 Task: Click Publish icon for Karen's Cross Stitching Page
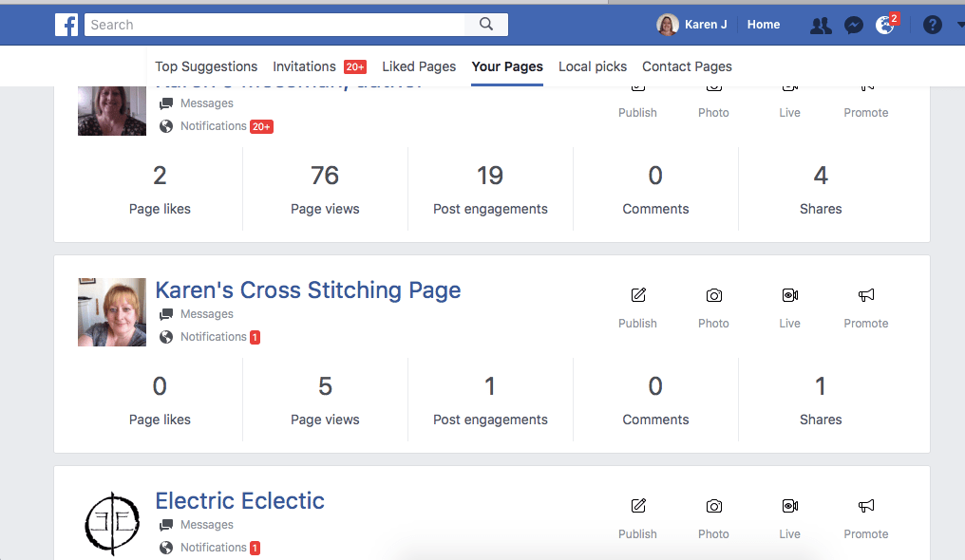tap(637, 296)
